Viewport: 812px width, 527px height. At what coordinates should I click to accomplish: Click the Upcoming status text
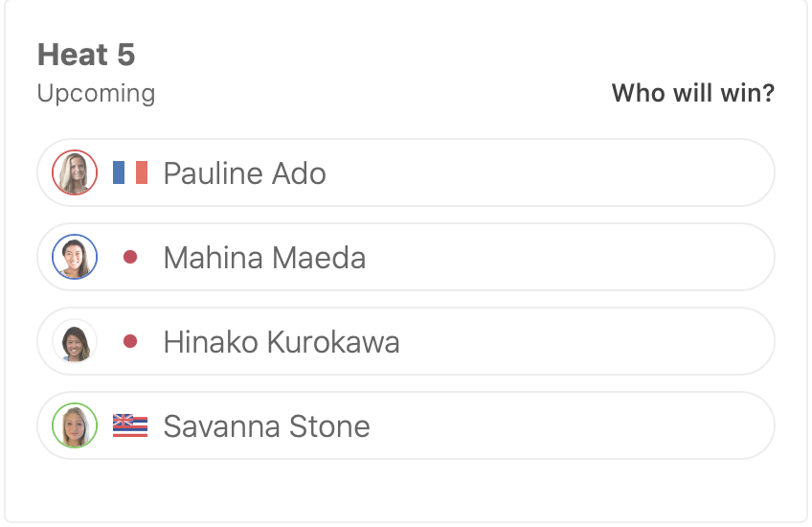point(96,94)
